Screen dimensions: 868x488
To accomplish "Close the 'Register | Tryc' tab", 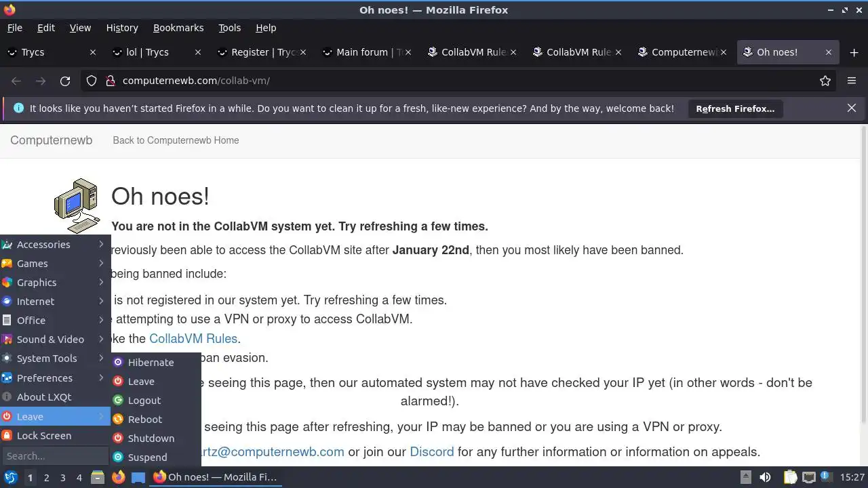I will point(303,52).
